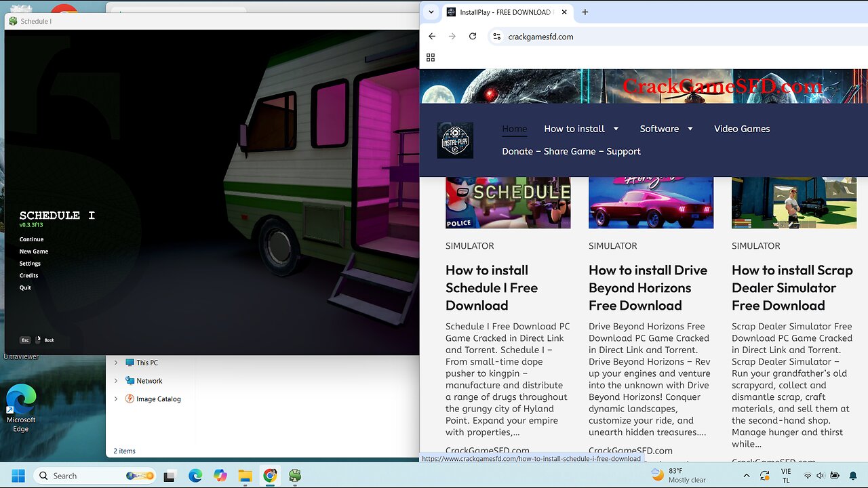Image resolution: width=868 pixels, height=488 pixels.
Task: Click SIMULATOR category above Schedule I
Action: [x=469, y=246]
